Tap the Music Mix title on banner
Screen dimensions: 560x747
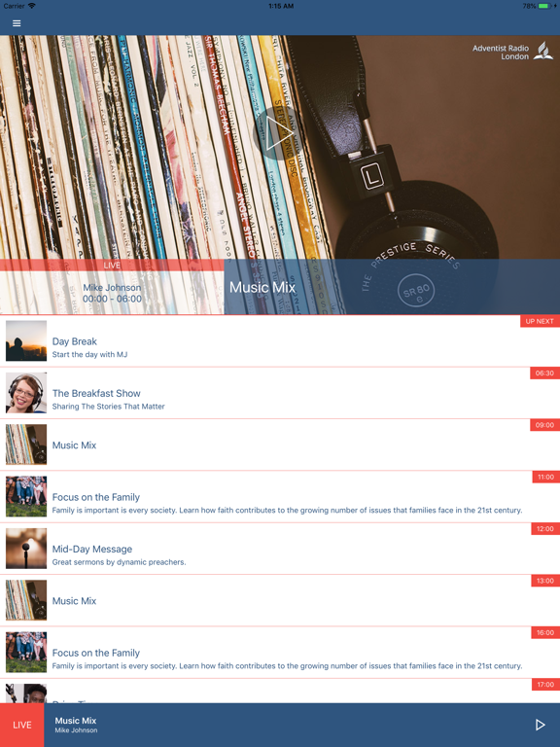tap(262, 287)
